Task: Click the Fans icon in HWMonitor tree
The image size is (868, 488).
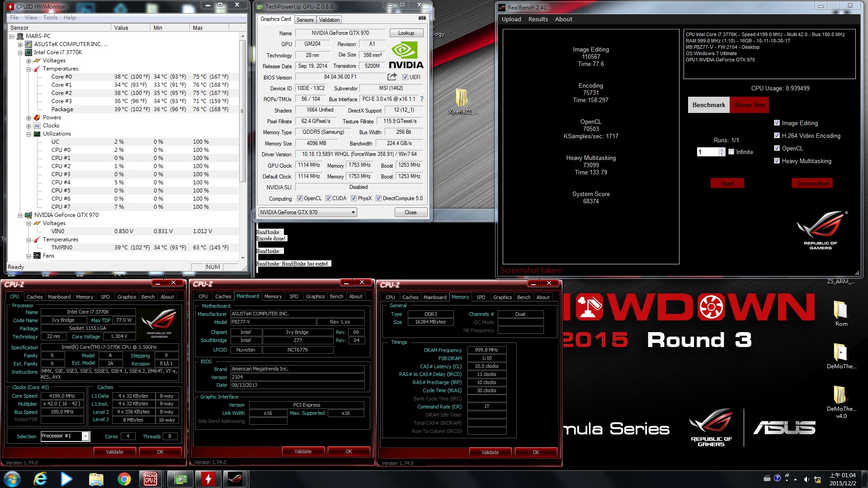Action: click(37, 256)
